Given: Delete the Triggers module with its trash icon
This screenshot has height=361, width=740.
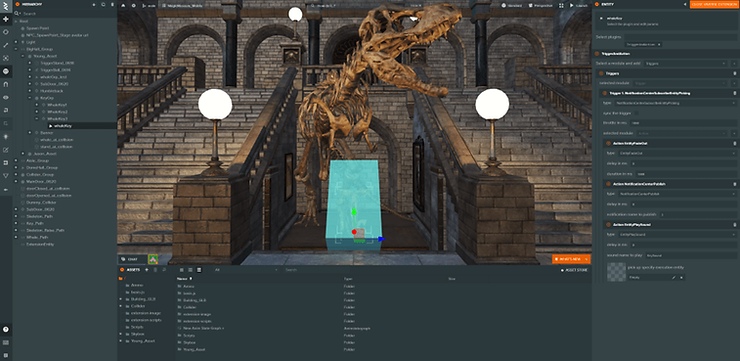Looking at the screenshot, I should [x=734, y=73].
